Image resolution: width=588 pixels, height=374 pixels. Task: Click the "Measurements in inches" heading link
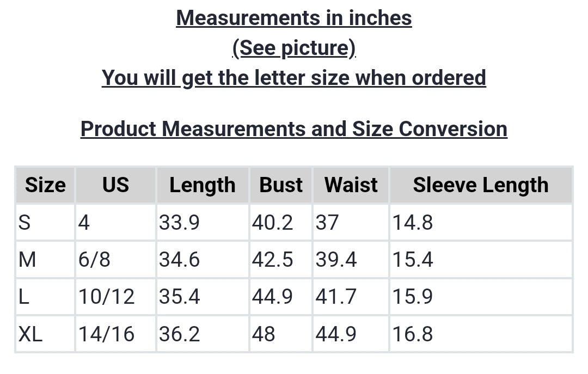(x=294, y=18)
